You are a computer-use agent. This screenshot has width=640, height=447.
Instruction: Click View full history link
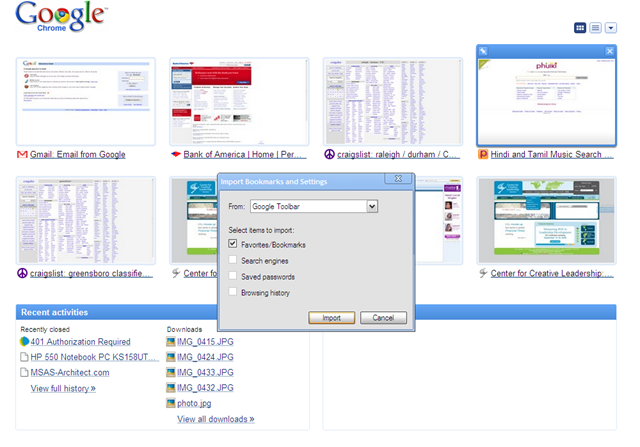63,388
